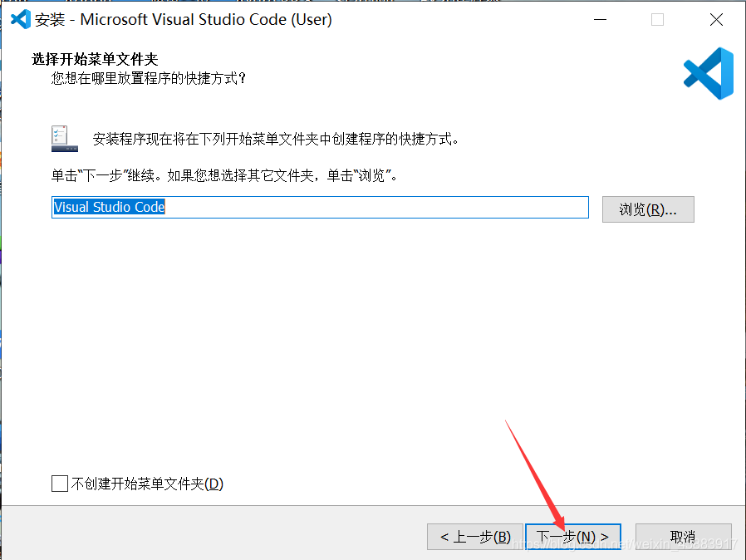Viewport: 746px width, 560px height.
Task: Proceed by clicking 下一步(N) >
Action: point(573,536)
